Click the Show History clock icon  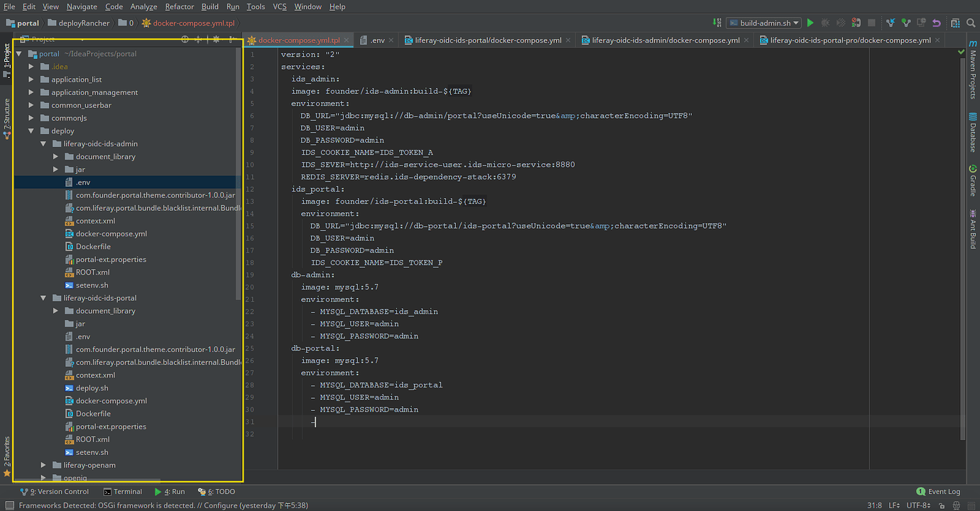coord(921,23)
